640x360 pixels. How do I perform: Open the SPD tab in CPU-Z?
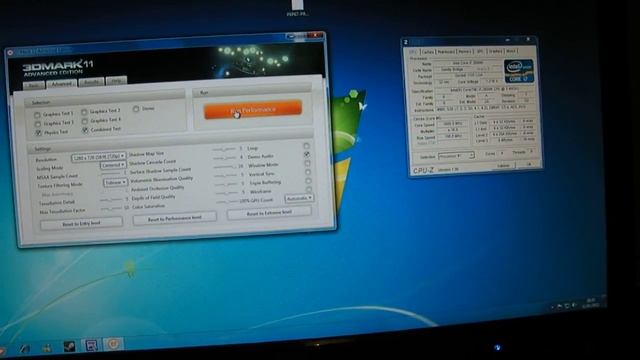(x=480, y=51)
